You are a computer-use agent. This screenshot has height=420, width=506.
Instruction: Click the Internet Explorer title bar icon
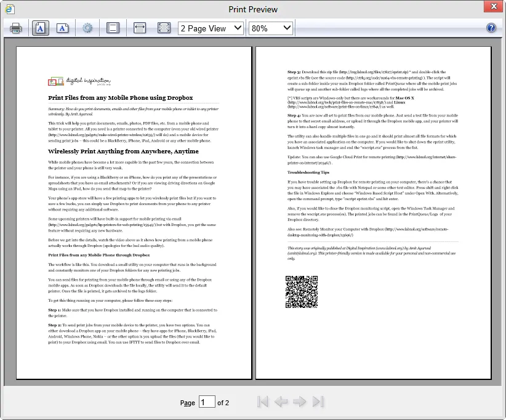click(9, 8)
